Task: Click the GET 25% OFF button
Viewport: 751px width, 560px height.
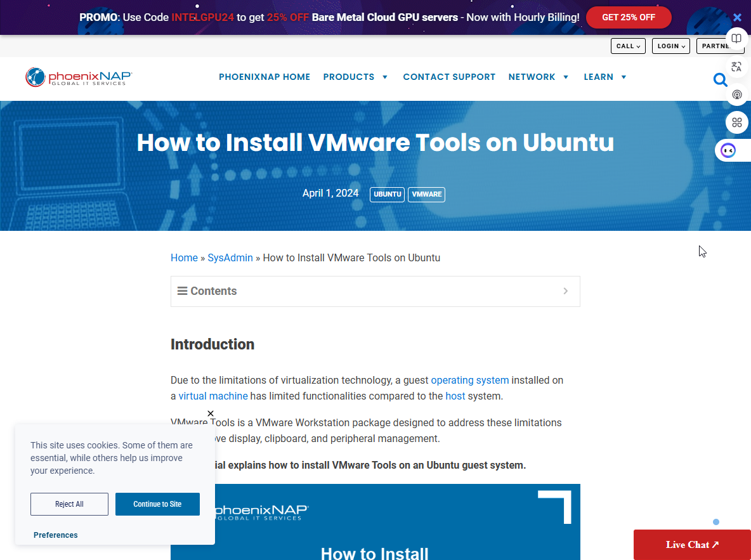Action: [x=629, y=17]
